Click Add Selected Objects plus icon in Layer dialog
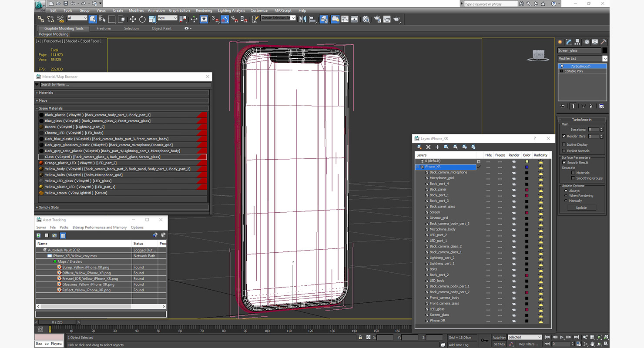Viewport: 644px width, 348px height. point(437,147)
